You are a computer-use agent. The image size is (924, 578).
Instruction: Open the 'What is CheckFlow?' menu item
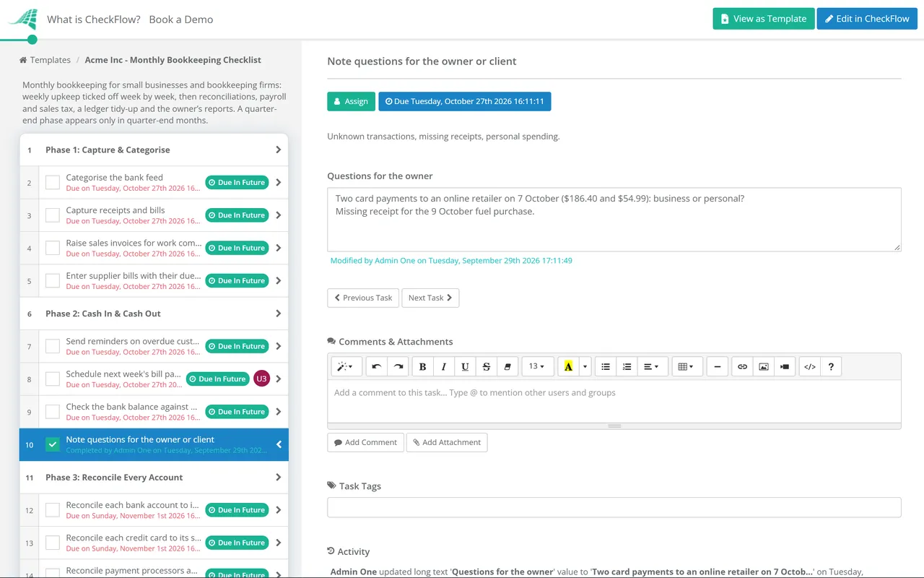94,20
